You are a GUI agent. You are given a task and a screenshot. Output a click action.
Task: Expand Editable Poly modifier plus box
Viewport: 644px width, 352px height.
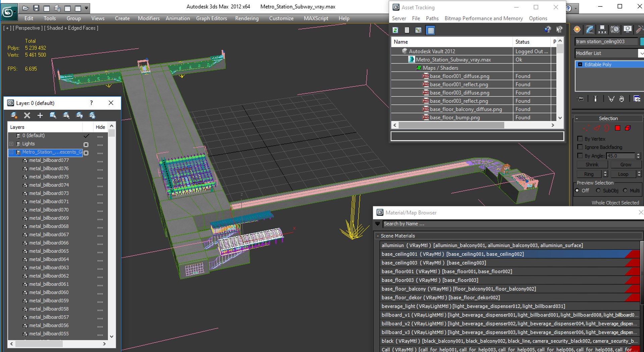(580, 64)
